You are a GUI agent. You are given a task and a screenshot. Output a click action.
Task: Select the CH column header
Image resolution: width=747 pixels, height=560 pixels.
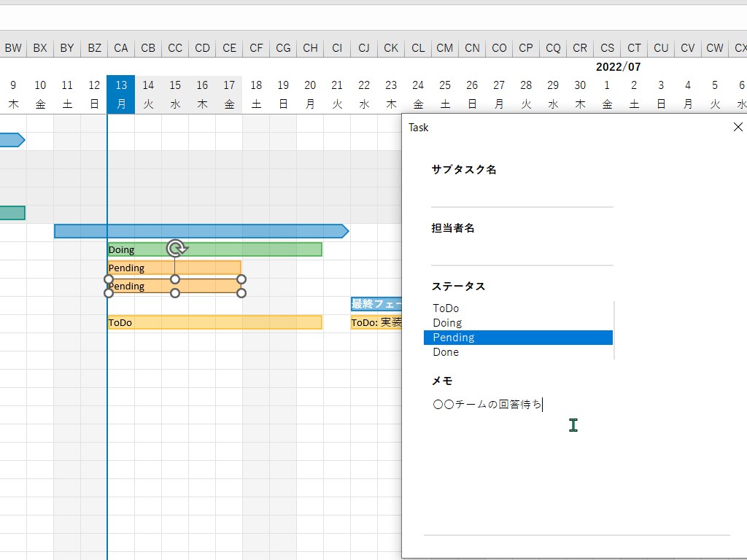(310, 48)
